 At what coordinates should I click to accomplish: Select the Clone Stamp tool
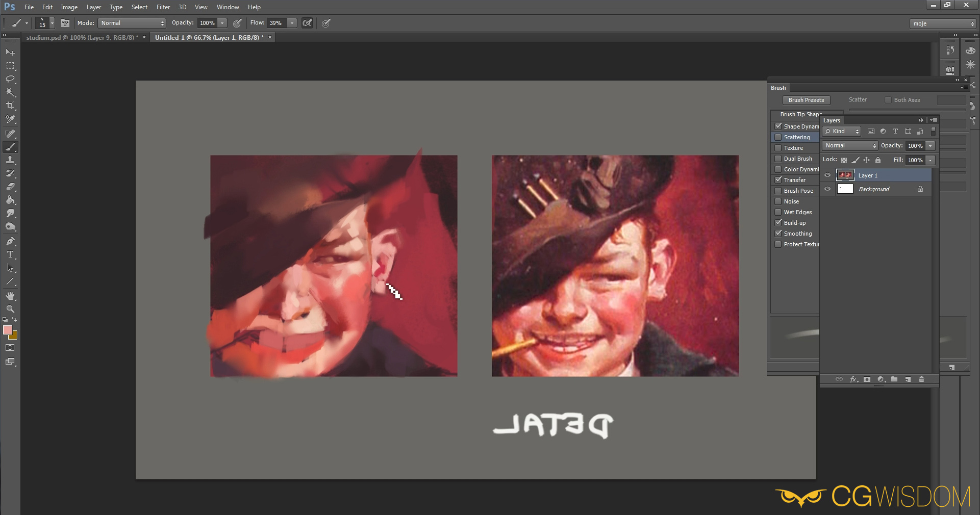[x=10, y=160]
